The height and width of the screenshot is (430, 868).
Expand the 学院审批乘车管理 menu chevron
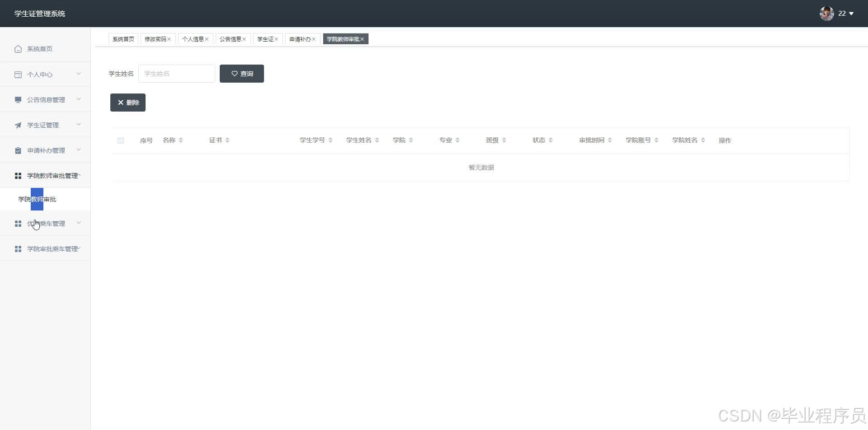click(x=80, y=248)
